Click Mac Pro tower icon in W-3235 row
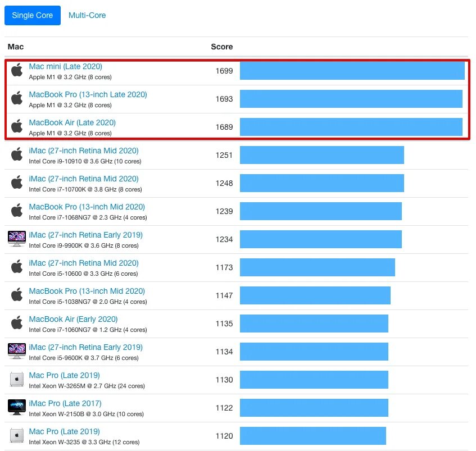This screenshot has height=451, width=476. 17,435
